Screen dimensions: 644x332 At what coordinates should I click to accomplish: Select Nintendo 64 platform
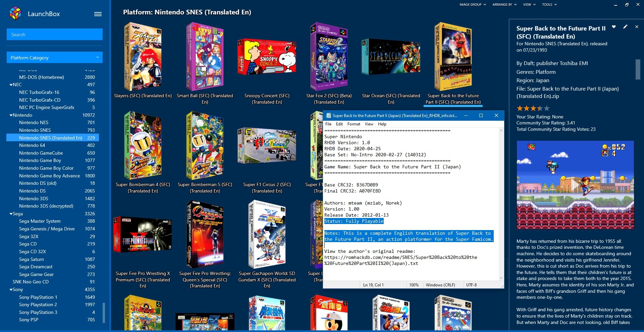(32, 145)
